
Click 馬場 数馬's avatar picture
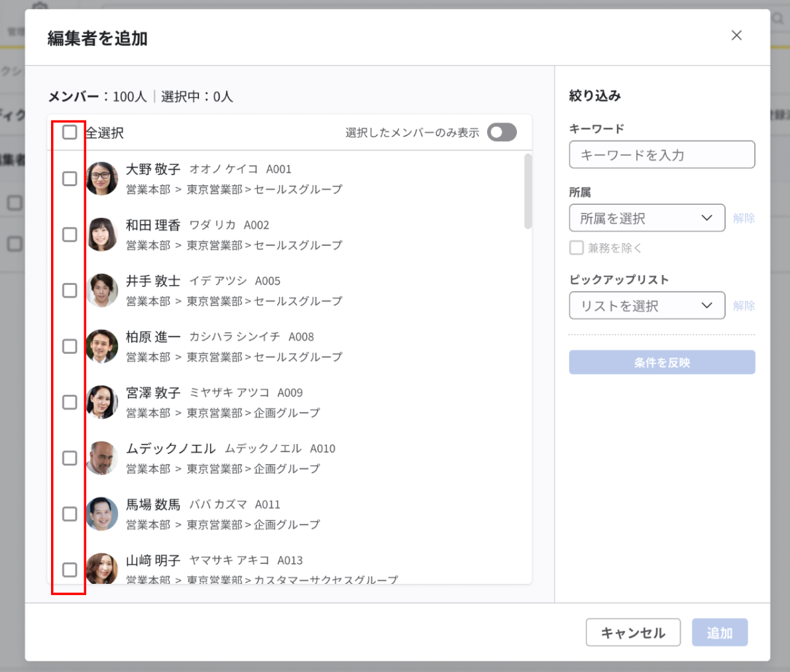pyautogui.click(x=101, y=513)
